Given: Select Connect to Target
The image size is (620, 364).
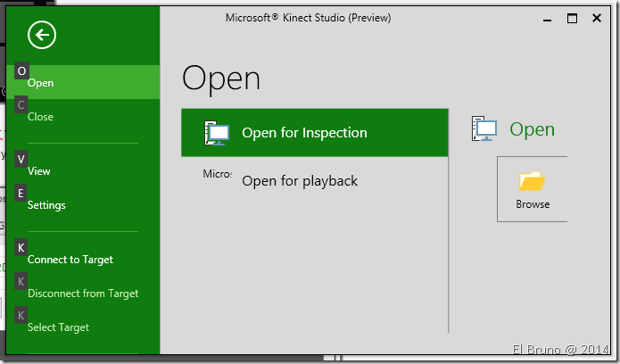Looking at the screenshot, I should coord(70,260).
